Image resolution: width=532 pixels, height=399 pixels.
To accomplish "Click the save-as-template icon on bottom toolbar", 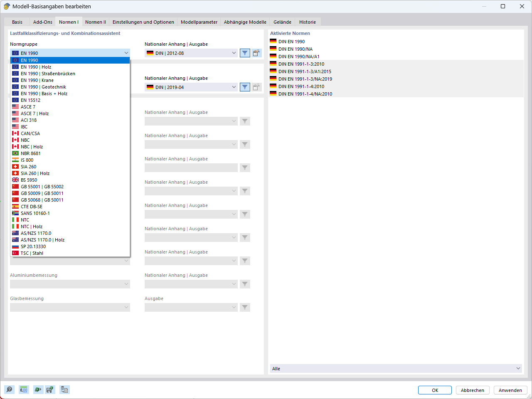I will click(50, 389).
